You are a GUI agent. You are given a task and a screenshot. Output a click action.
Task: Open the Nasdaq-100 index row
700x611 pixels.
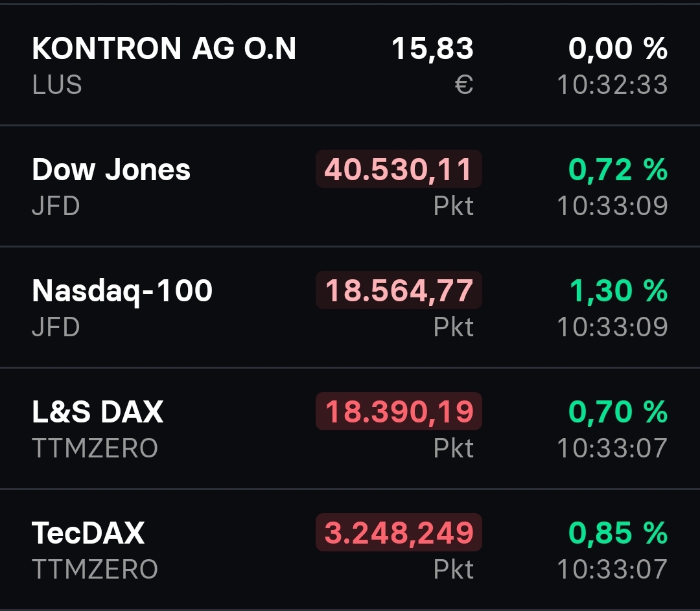[x=122, y=291]
